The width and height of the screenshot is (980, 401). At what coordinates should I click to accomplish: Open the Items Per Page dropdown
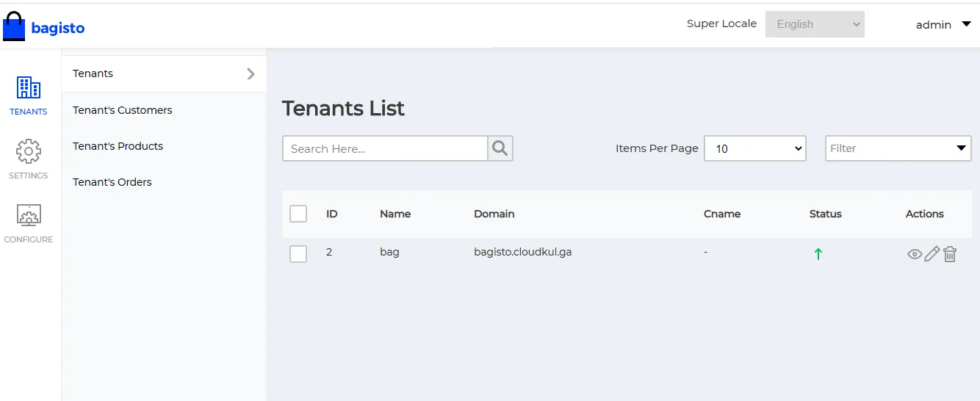(755, 148)
